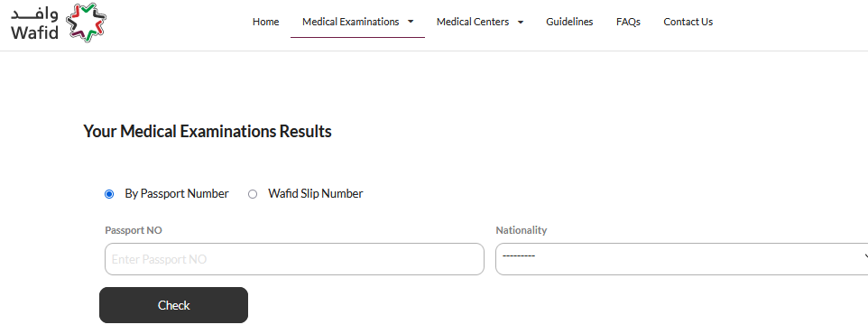868x334 pixels.
Task: Click the 'By Passport Number' label text
Action: tap(177, 193)
